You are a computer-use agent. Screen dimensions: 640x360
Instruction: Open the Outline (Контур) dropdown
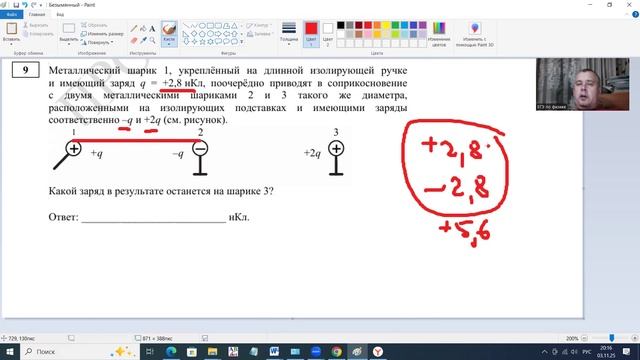click(259, 25)
